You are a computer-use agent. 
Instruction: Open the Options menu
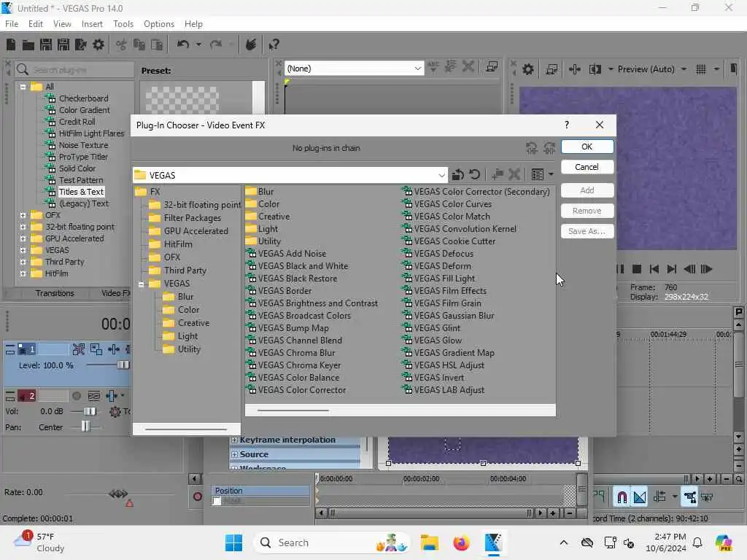tap(158, 24)
